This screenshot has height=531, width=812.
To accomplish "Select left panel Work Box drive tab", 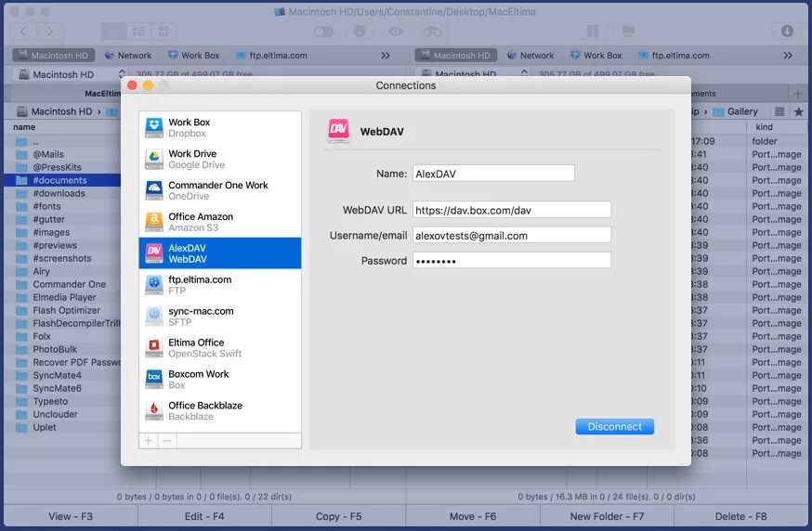I will pyautogui.click(x=193, y=56).
